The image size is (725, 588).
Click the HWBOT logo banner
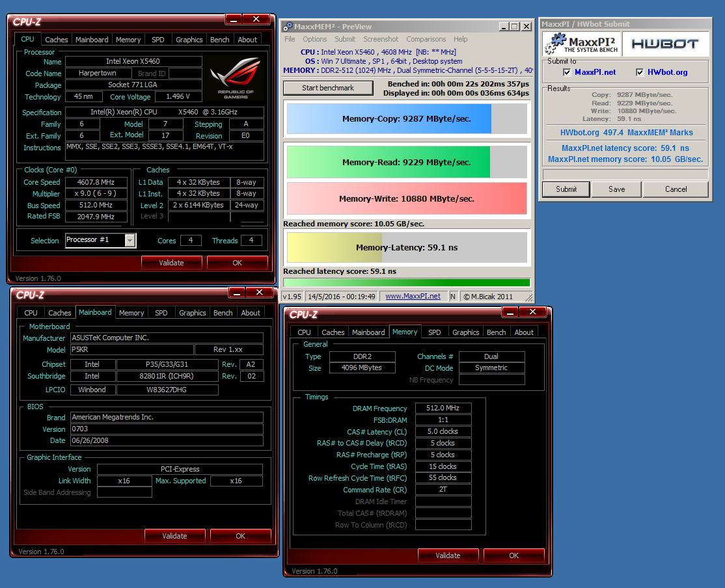coord(665,44)
